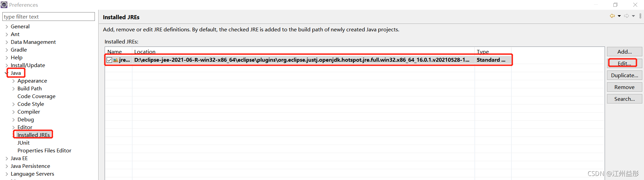Select Data Management in the tree
The image size is (644, 180).
[33, 42]
